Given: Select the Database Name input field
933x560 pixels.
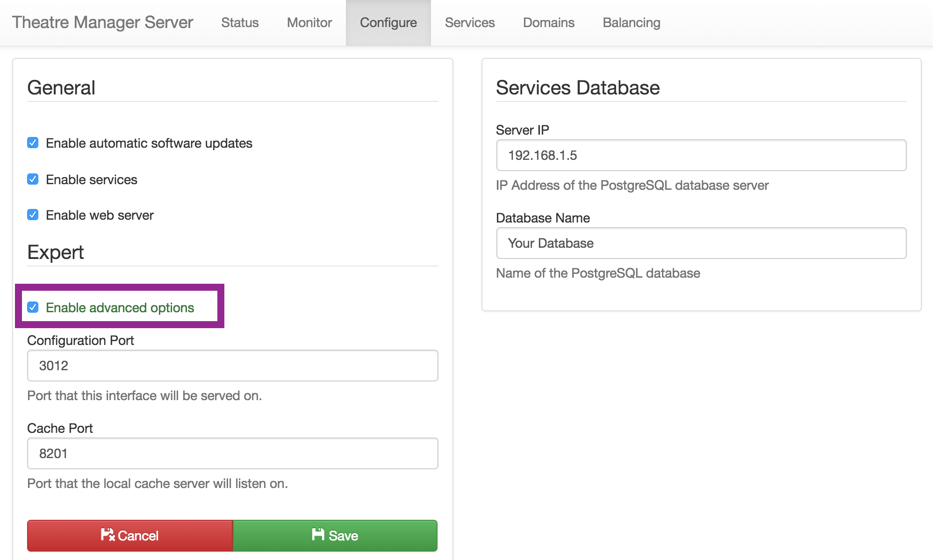Looking at the screenshot, I should [701, 243].
